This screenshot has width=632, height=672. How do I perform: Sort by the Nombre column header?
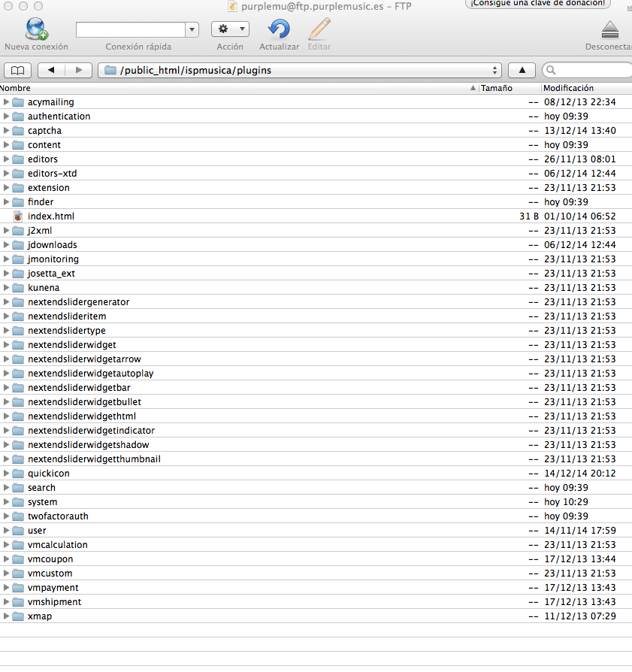[x=16, y=88]
